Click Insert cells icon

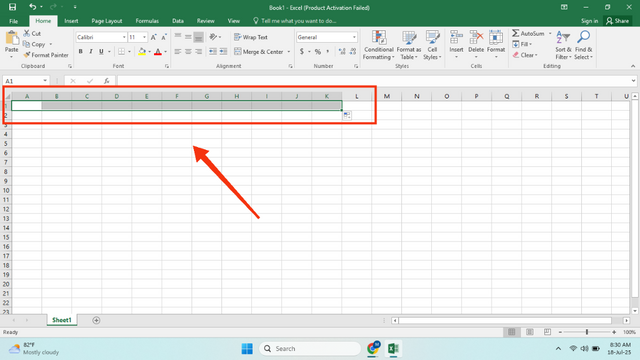tap(456, 38)
